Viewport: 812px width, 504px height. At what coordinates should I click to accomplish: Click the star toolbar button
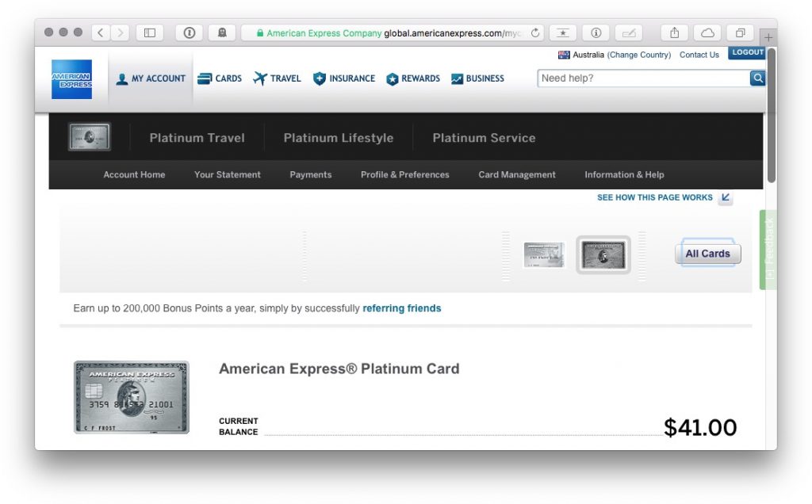tap(563, 32)
